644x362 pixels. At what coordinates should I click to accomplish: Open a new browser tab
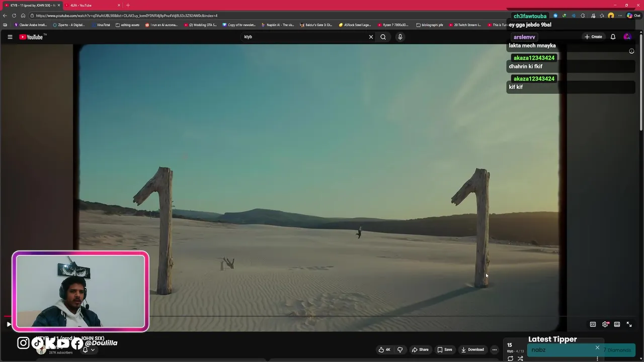coord(128,5)
